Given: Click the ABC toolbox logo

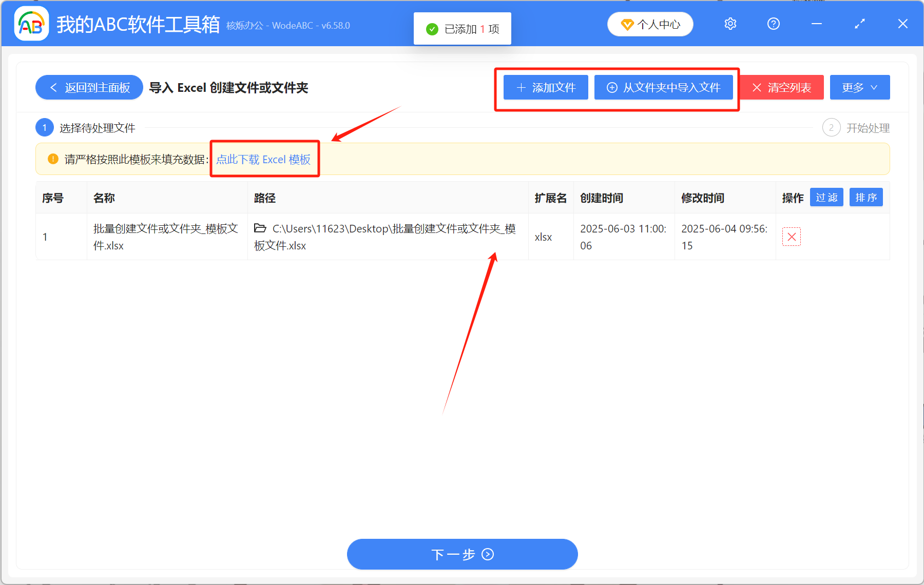Looking at the screenshot, I should (x=31, y=23).
